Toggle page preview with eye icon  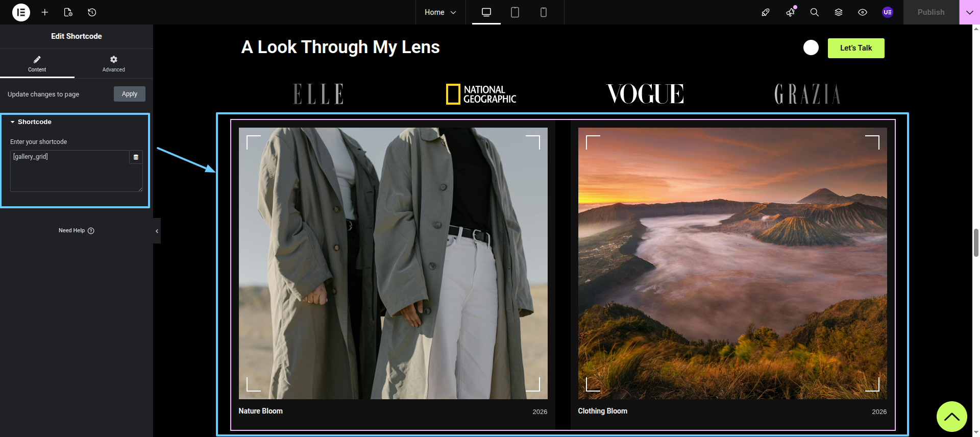(862, 12)
